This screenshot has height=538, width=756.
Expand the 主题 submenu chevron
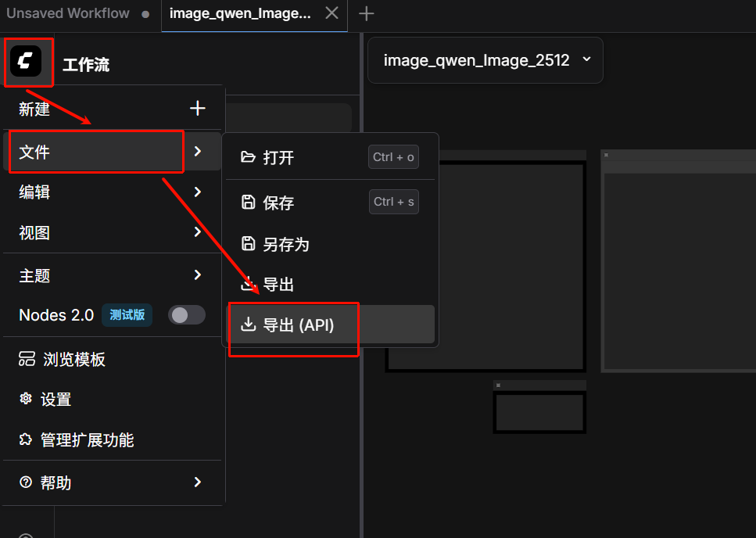click(x=198, y=274)
